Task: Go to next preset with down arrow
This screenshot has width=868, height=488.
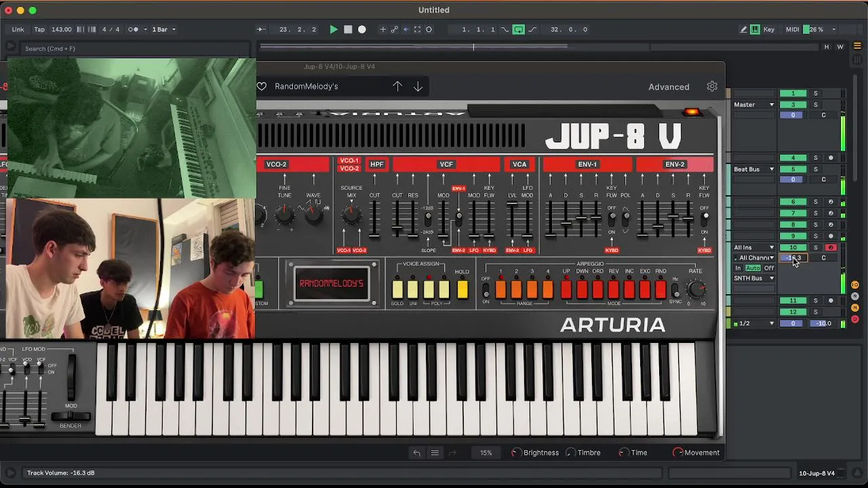Action: (x=418, y=86)
